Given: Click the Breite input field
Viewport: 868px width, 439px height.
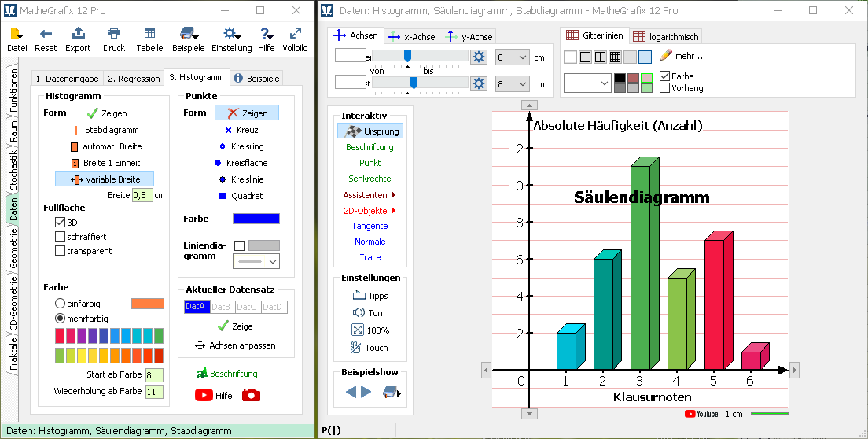Looking at the screenshot, I should pos(142,195).
